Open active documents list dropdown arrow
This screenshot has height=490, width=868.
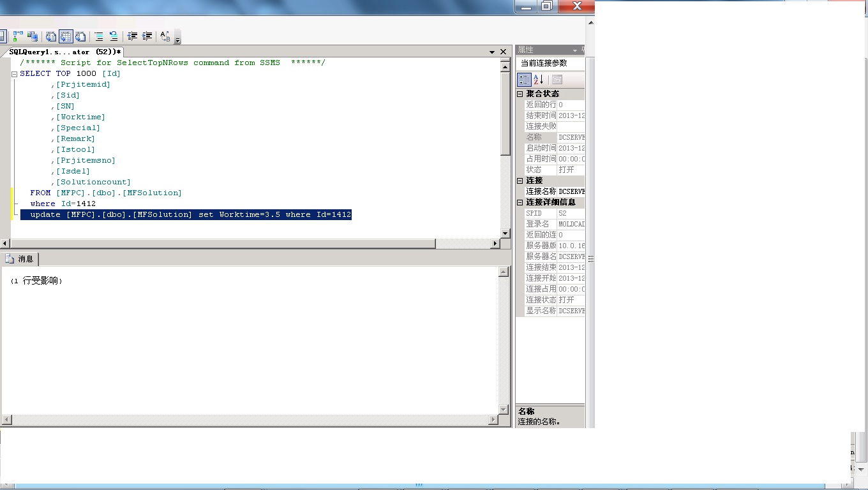tap(492, 52)
